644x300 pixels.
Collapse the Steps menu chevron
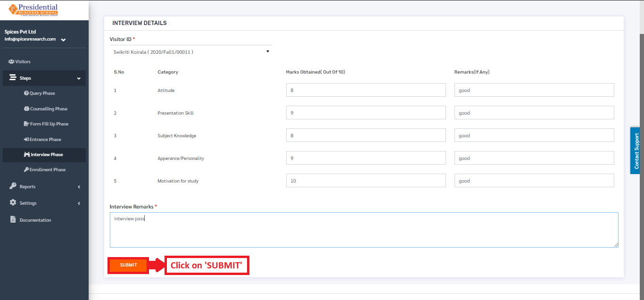click(x=79, y=78)
